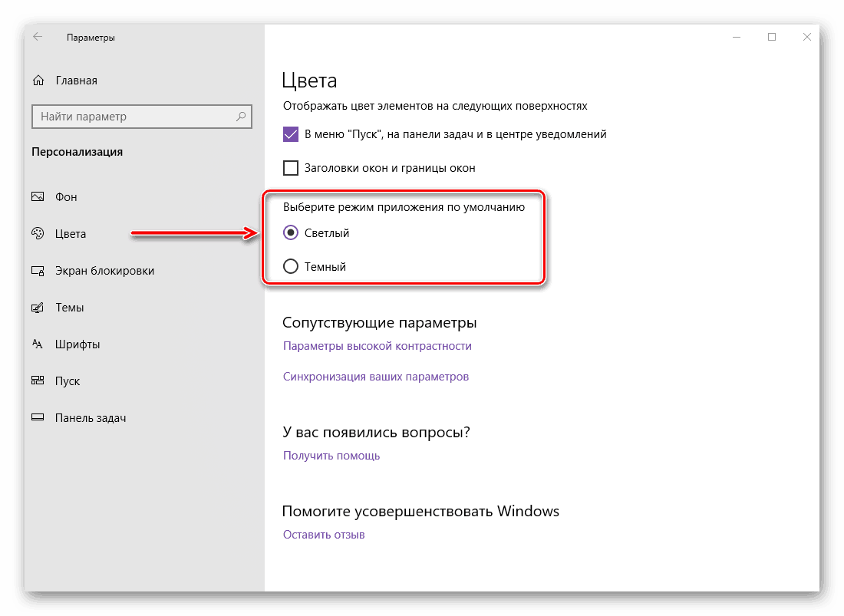This screenshot has height=616, width=844.
Task: Maximize the Параметры window
Action: [772, 37]
